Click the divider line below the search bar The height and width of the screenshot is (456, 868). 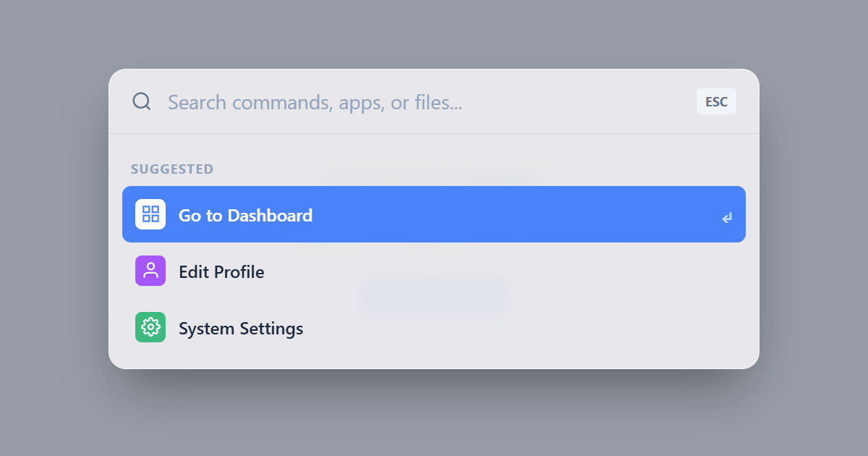(434, 134)
